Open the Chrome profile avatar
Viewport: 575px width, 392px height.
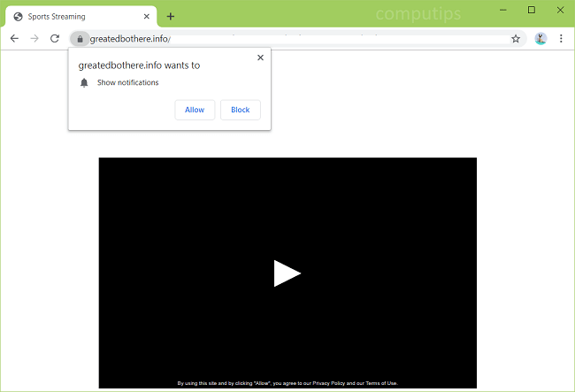[540, 39]
